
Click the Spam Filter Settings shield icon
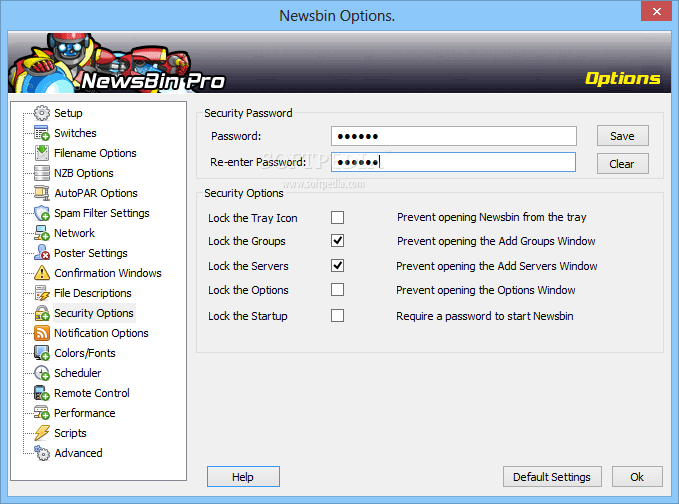pos(42,213)
